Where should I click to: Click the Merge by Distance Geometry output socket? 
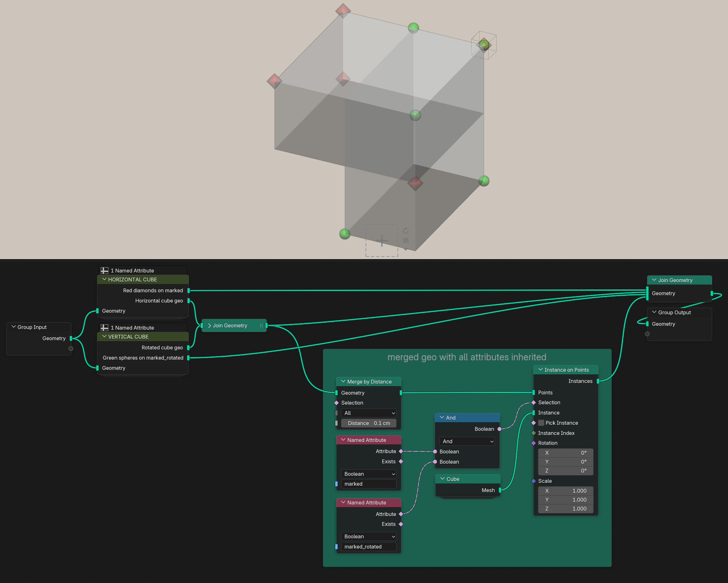[401, 393]
